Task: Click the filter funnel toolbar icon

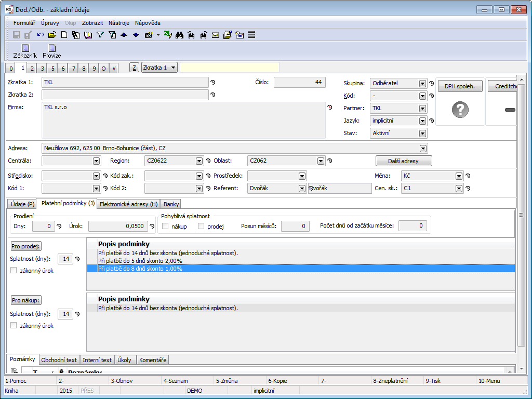Action: pyautogui.click(x=100, y=35)
